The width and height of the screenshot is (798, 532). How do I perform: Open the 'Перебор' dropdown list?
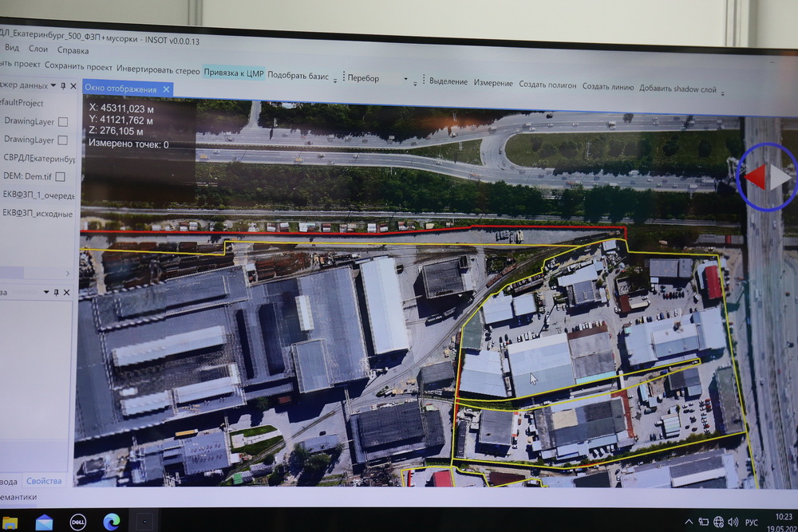pos(405,80)
